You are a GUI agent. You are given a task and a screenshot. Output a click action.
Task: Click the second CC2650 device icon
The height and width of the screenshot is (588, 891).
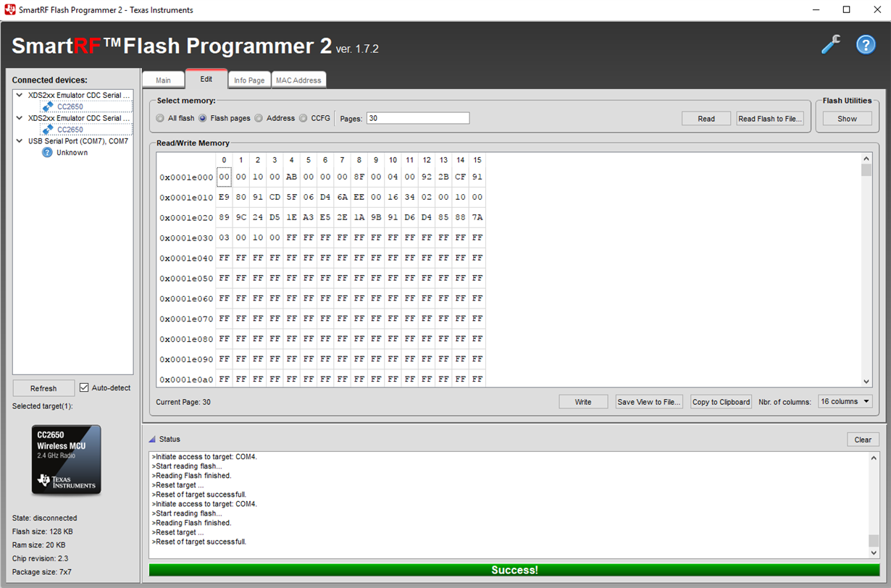click(48, 130)
